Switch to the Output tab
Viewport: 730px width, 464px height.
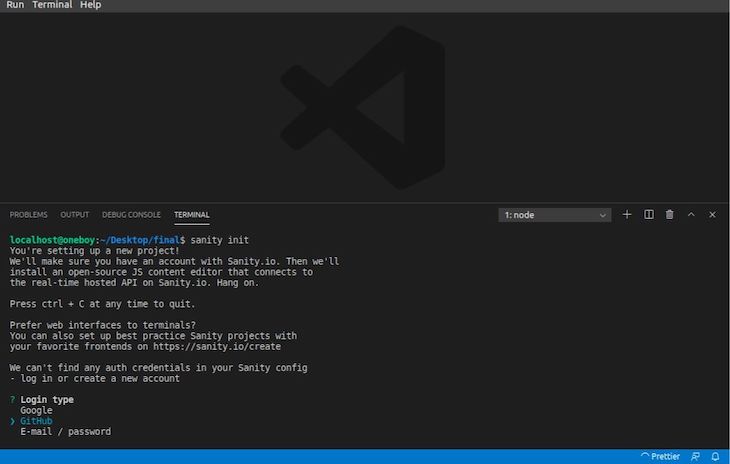(x=74, y=215)
